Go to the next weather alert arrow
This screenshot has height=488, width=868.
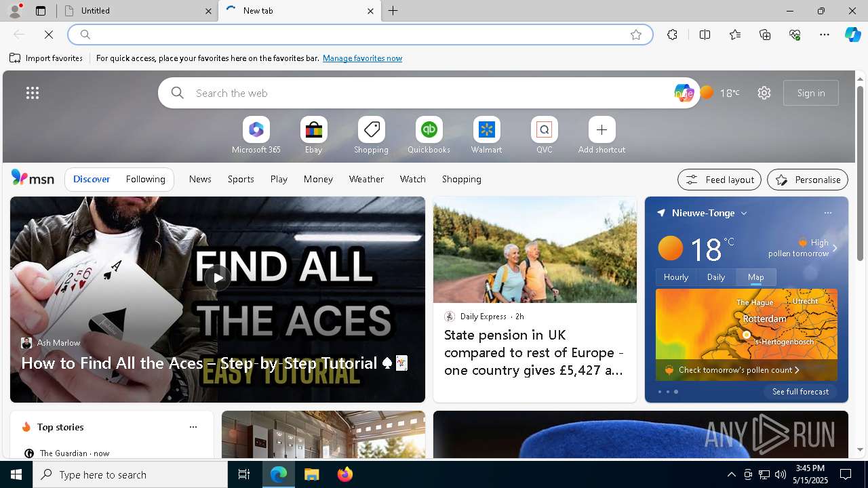click(835, 248)
